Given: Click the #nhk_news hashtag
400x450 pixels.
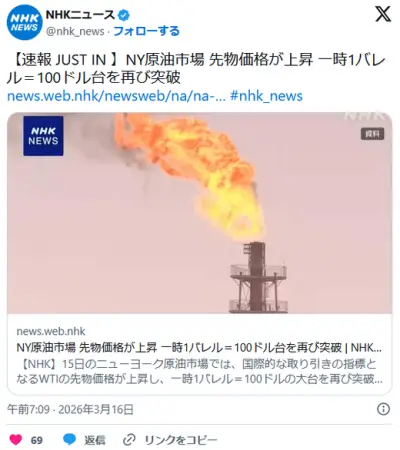Looking at the screenshot, I should click(266, 96).
